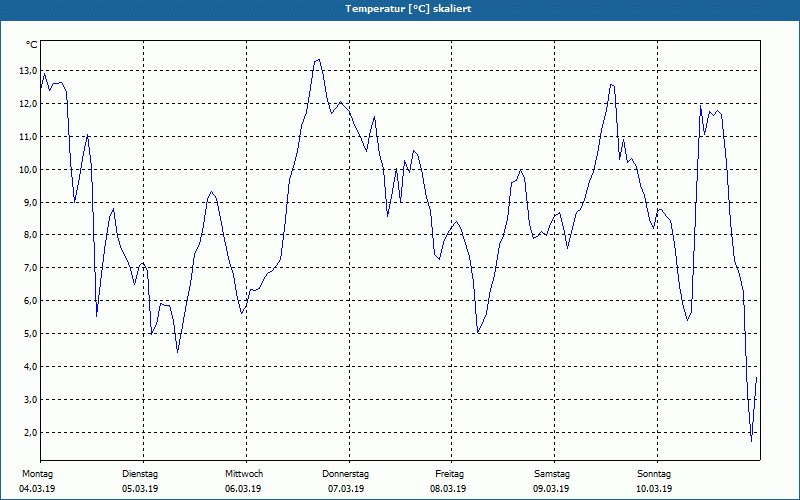Click the 4,0 y-axis value

click(30, 366)
